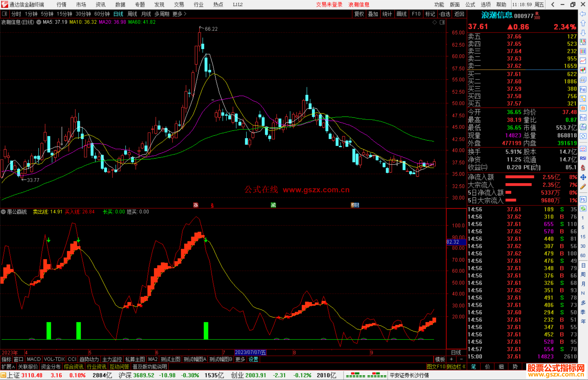Click the minus zoom-out button beside 模板
Screen dimensions: 588x380
pos(461,359)
